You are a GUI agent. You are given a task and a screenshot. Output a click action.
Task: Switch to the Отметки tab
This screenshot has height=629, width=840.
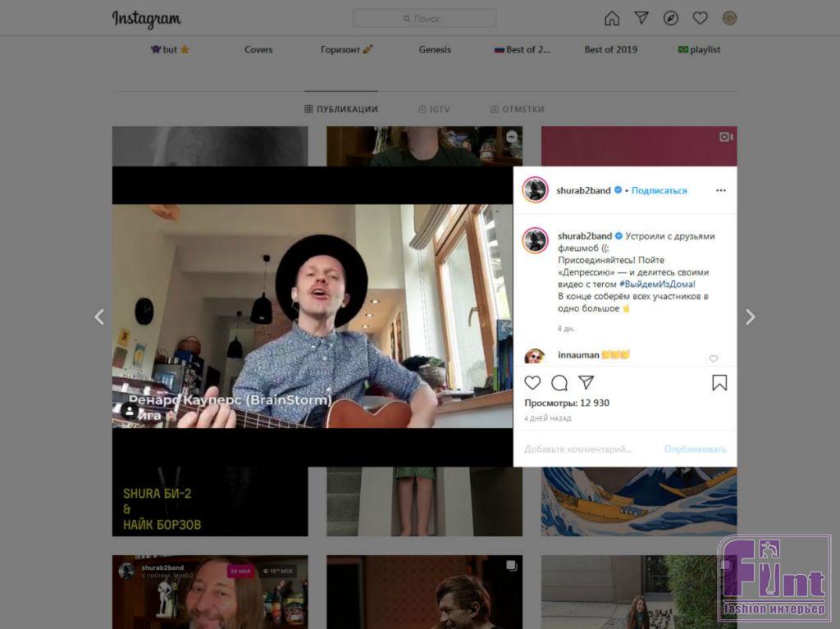point(517,109)
